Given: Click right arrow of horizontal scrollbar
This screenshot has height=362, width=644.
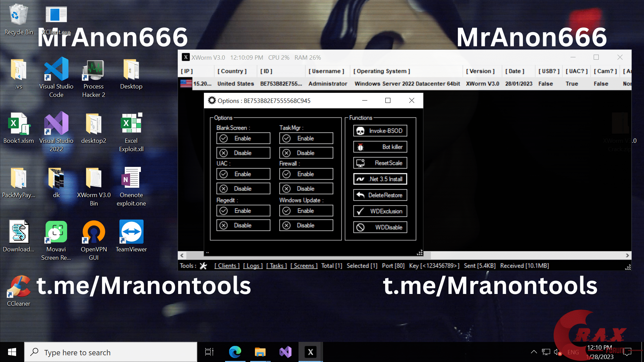Looking at the screenshot, I should tap(627, 255).
